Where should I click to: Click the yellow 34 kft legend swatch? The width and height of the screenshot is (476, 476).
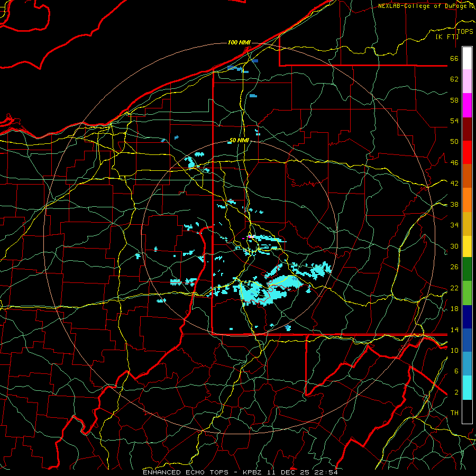[x=467, y=246]
